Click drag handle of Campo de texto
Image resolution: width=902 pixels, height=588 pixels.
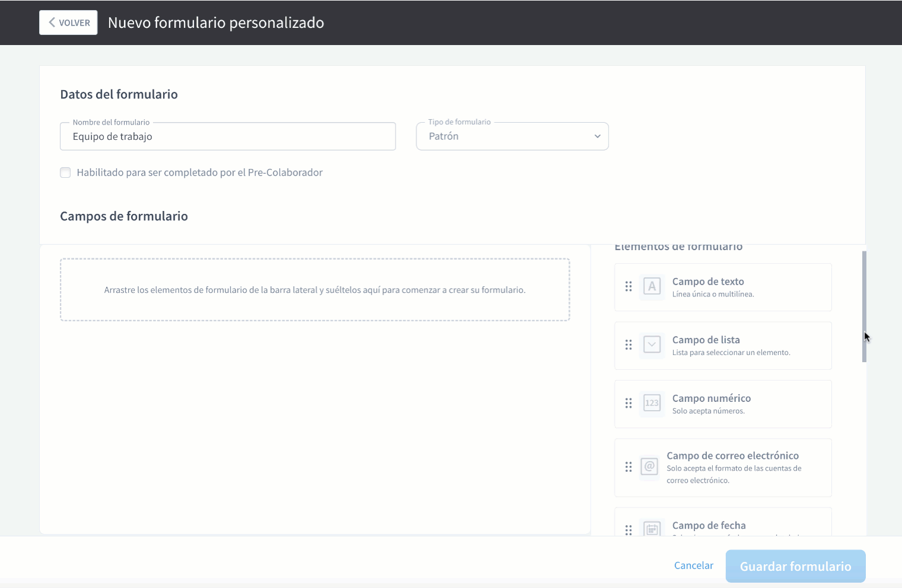629,287
